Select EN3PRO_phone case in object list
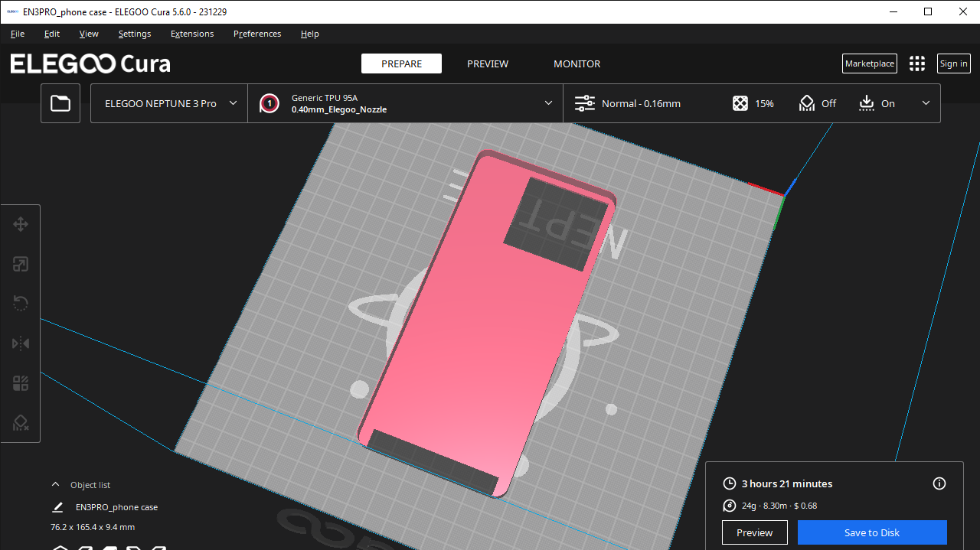The height and width of the screenshot is (550, 980). [x=116, y=507]
